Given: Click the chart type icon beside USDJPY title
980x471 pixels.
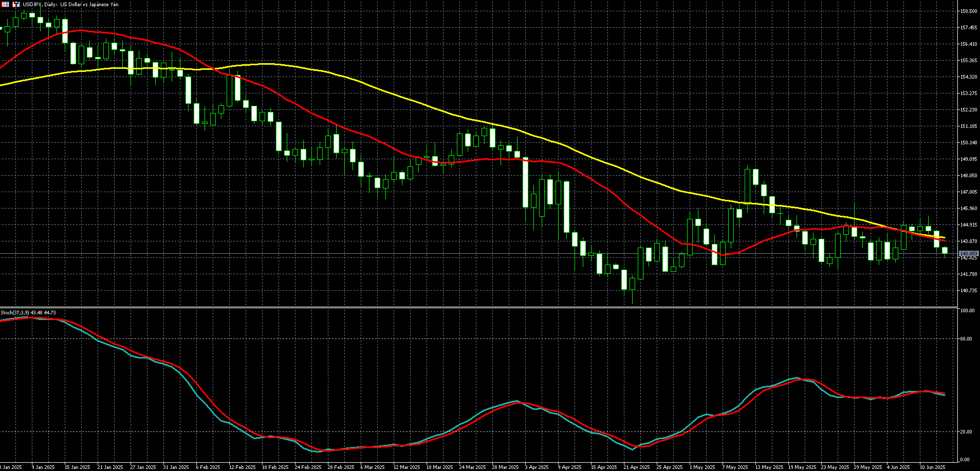Looking at the screenshot, I should tap(16, 4).
